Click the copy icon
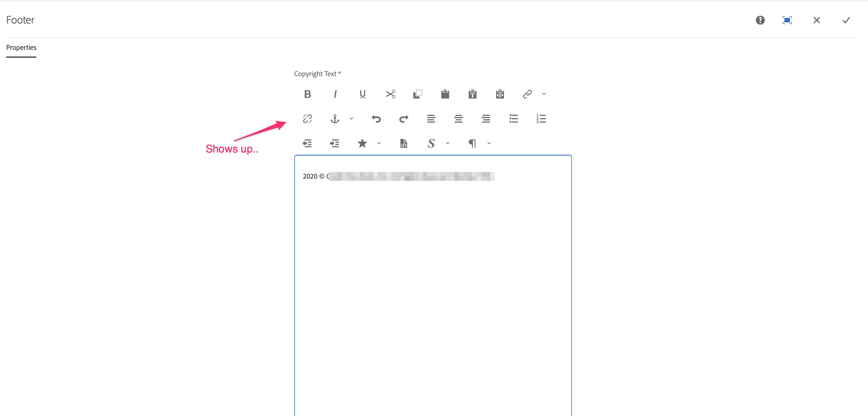Screen dimensions: 868x416 pyautogui.click(x=417, y=94)
